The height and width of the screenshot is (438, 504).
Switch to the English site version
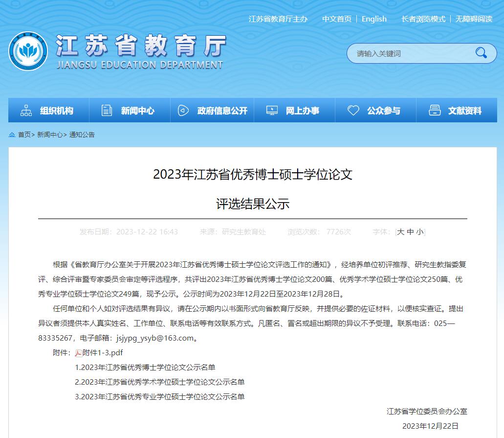pos(374,19)
